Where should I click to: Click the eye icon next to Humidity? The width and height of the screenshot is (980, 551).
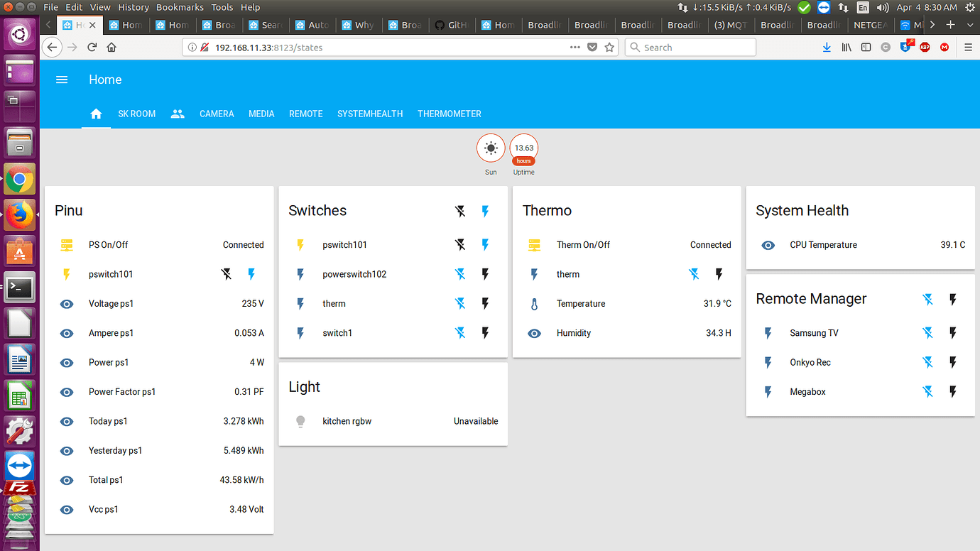click(x=534, y=333)
